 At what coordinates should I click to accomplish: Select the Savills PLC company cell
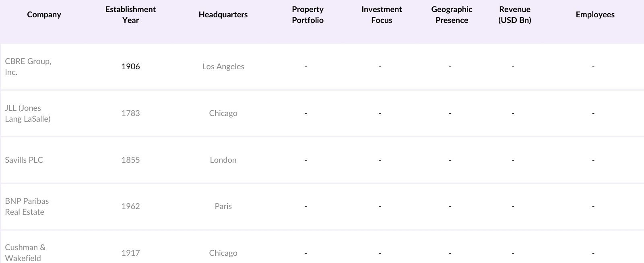(24, 160)
